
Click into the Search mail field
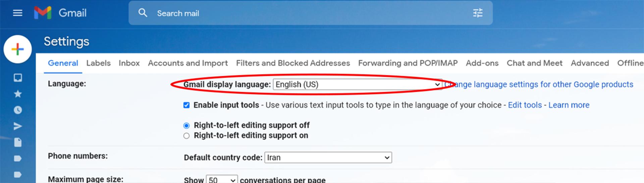click(x=311, y=13)
